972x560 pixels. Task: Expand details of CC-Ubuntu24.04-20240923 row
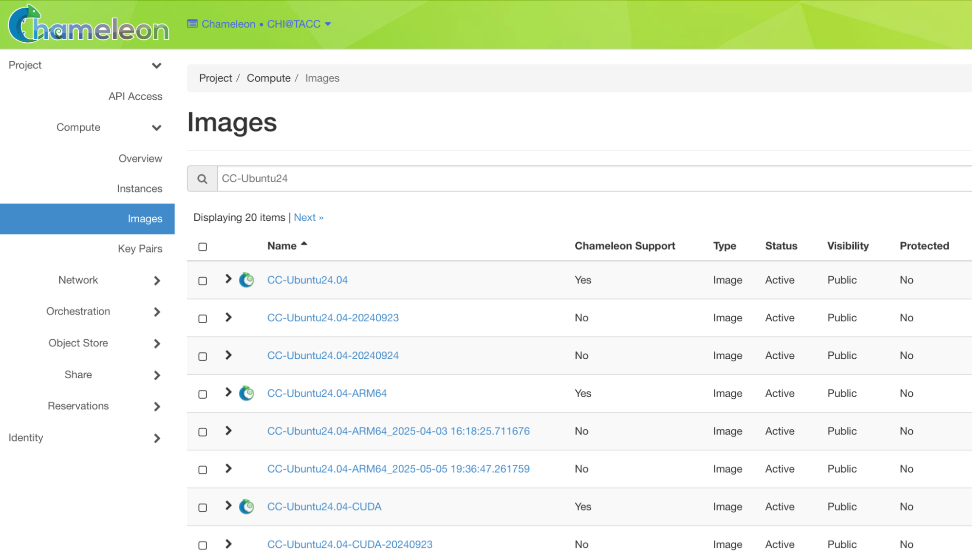click(229, 317)
